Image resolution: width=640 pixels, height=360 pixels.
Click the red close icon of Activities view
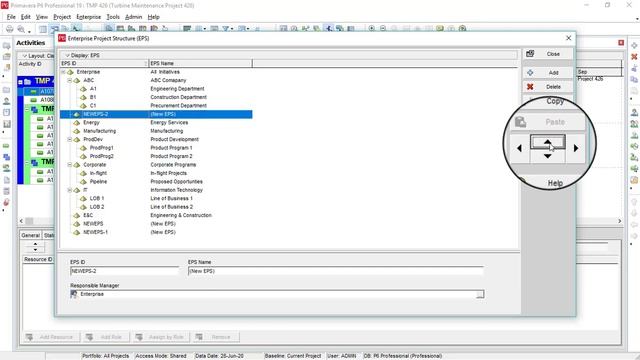(x=621, y=42)
